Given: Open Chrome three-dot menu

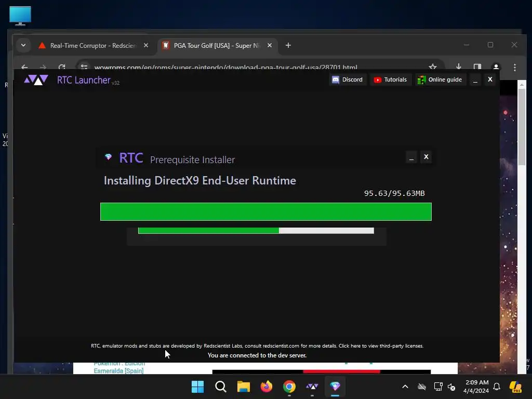Looking at the screenshot, I should [x=515, y=67].
